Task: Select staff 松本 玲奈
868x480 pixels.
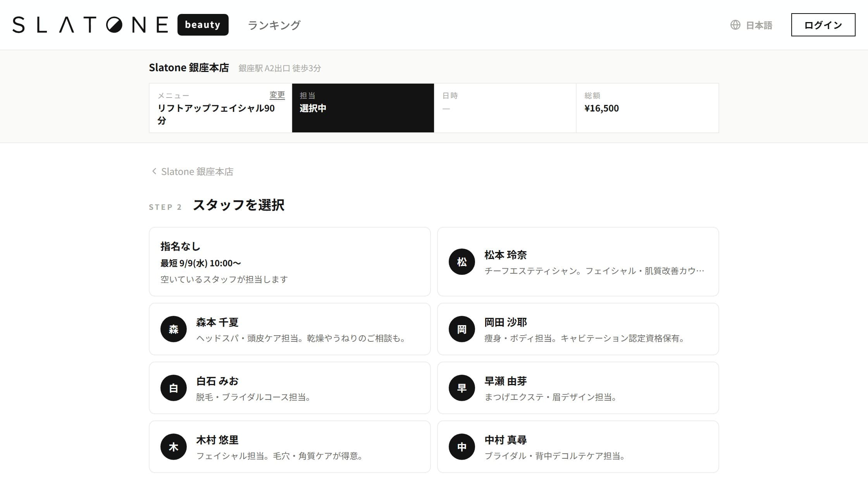Action: pyautogui.click(x=578, y=262)
